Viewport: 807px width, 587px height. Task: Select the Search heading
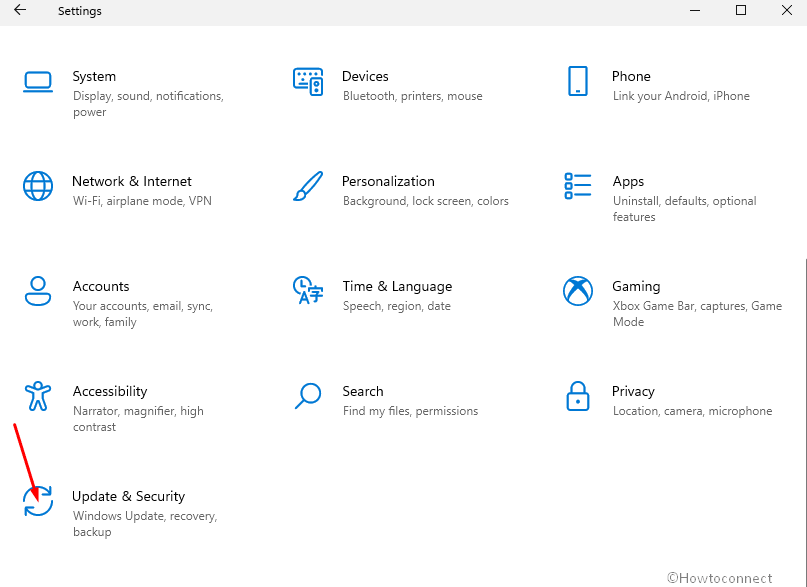[363, 391]
